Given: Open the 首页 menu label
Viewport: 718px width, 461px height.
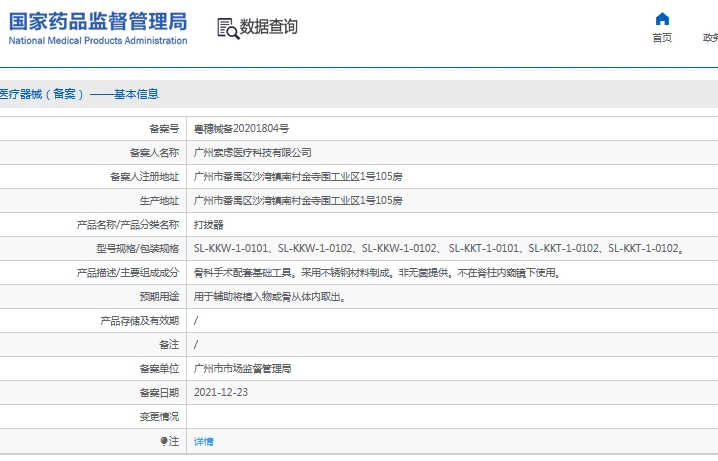Looking at the screenshot, I should (x=662, y=38).
